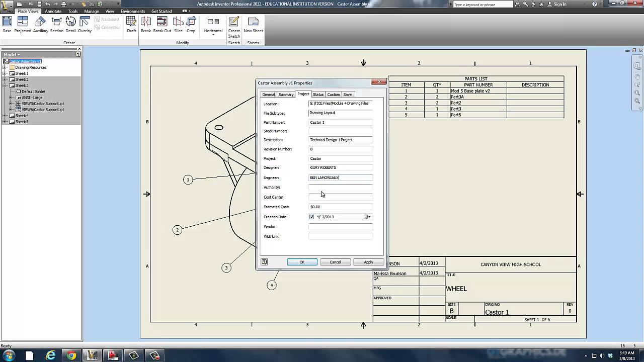Select the Break tool in Modify
The image size is (644, 362).
click(x=146, y=25)
